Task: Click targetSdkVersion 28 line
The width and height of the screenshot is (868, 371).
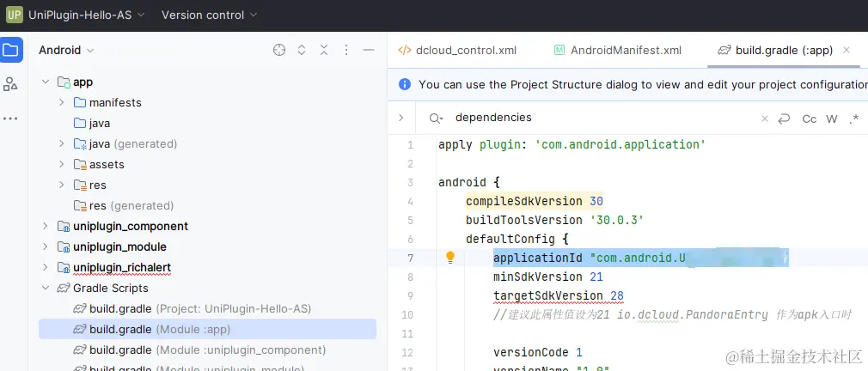Action: (x=559, y=295)
